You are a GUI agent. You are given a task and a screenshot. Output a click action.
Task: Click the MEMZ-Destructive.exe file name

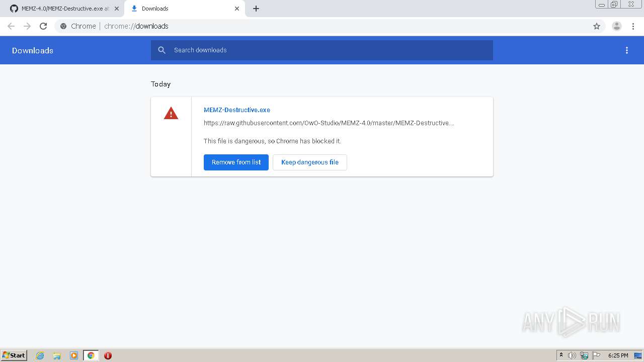pos(237,110)
